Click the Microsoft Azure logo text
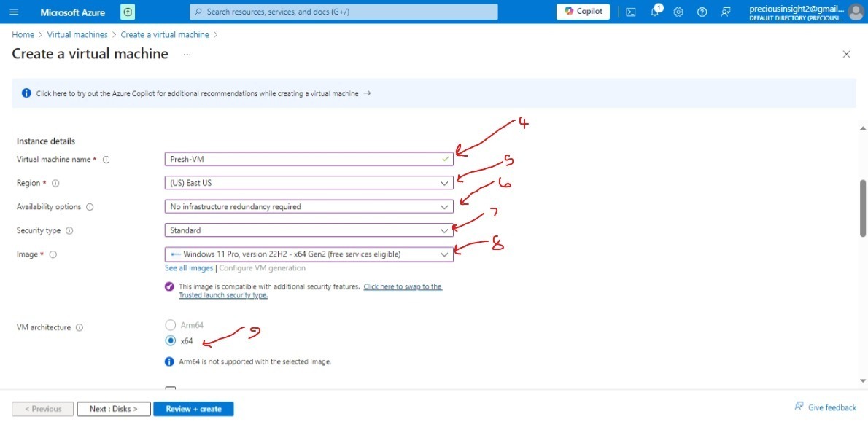The width and height of the screenshot is (868, 430). 72,12
